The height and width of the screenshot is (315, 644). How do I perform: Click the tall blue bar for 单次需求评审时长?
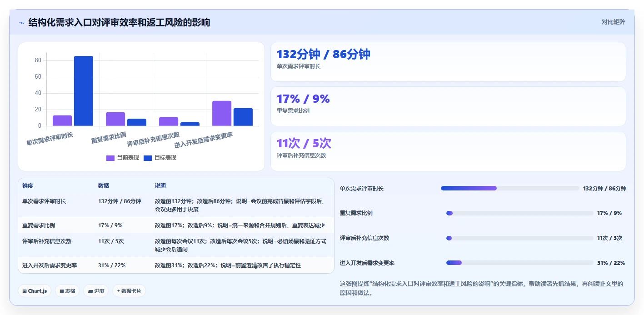point(84,91)
